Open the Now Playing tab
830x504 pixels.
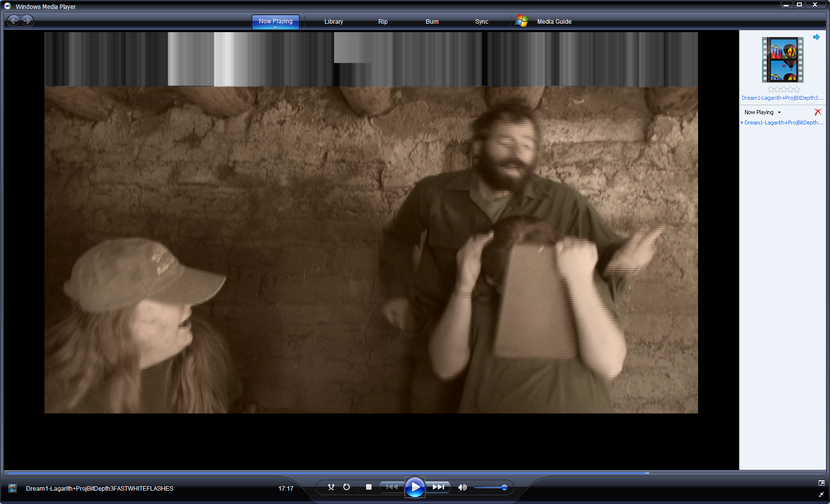(276, 21)
